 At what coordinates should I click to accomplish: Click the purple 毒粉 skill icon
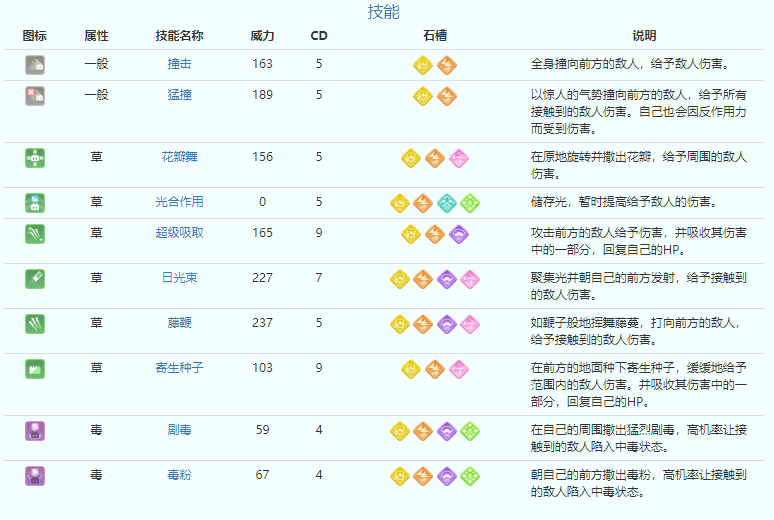coord(35,476)
